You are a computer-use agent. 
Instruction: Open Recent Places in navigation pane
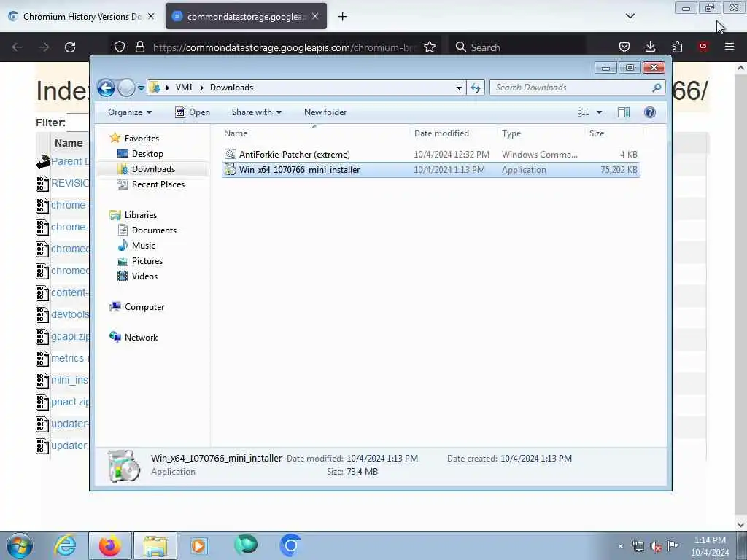coord(158,184)
